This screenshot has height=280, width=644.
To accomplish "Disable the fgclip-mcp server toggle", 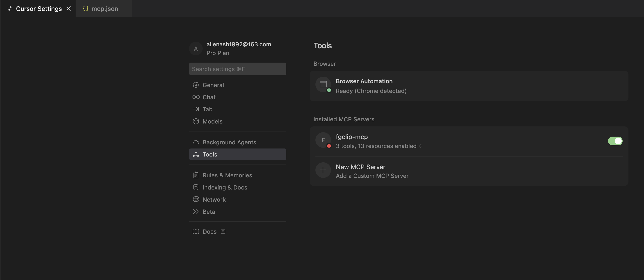I will [615, 141].
